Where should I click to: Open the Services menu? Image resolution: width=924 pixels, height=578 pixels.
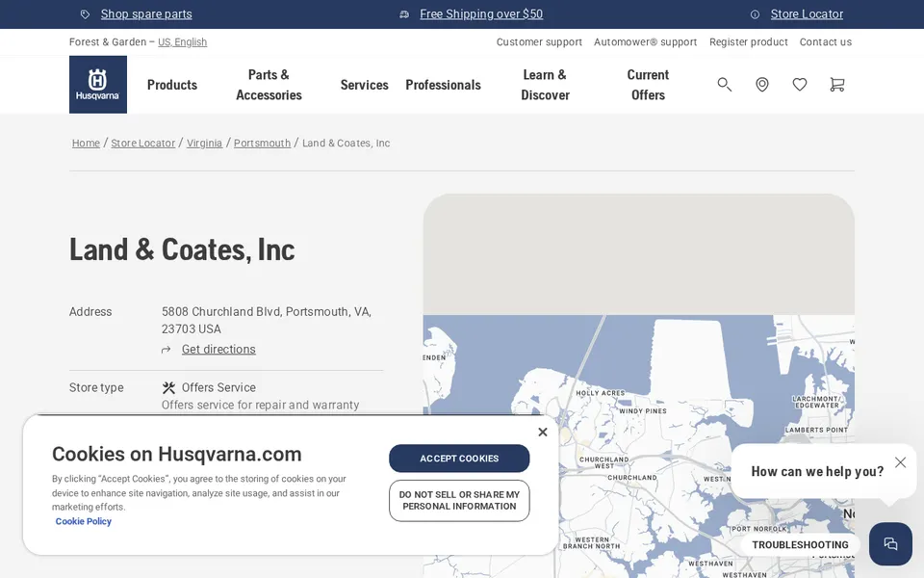click(364, 85)
